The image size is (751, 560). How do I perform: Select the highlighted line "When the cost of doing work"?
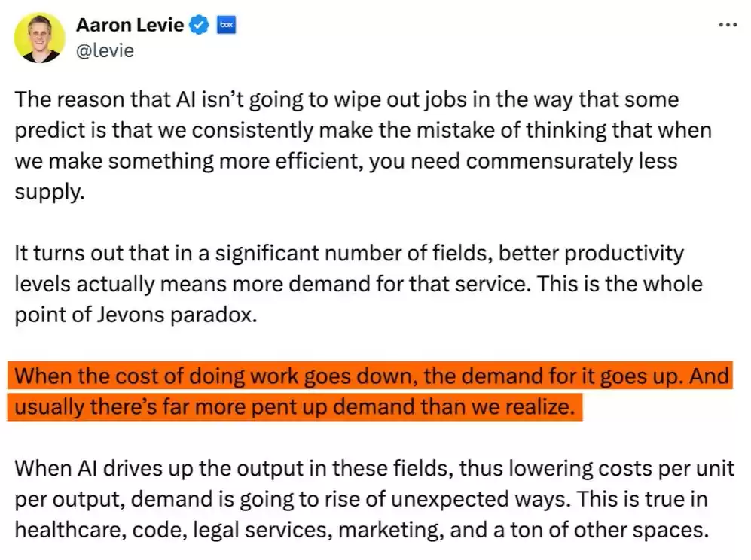click(369, 376)
